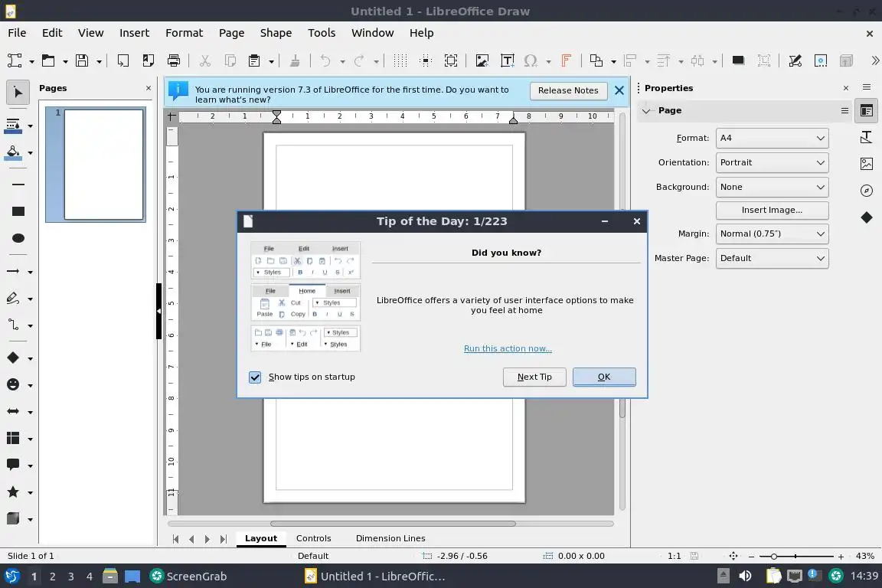Viewport: 882px width, 588px height.
Task: Click OK in Tip of the Day
Action: pos(604,377)
